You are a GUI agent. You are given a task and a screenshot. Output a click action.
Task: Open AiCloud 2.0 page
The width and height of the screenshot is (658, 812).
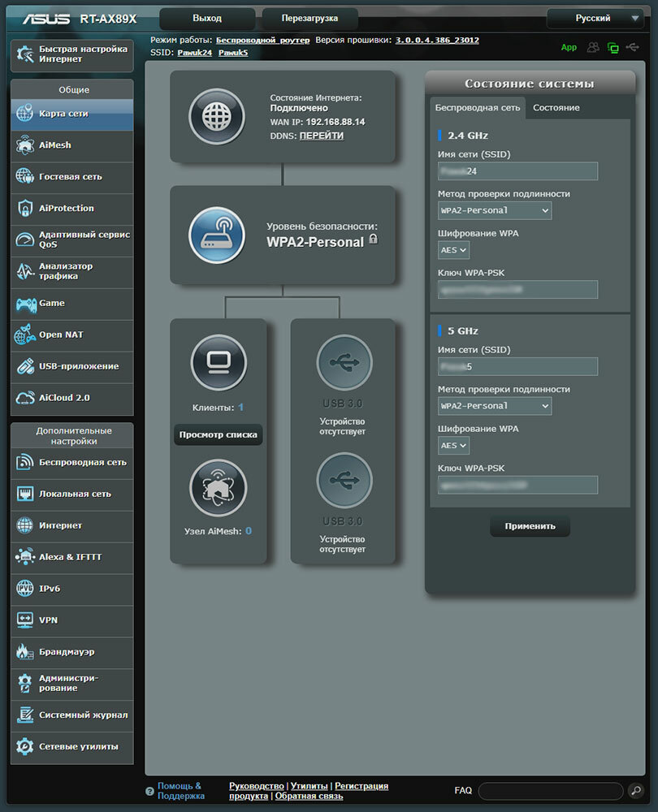point(72,398)
